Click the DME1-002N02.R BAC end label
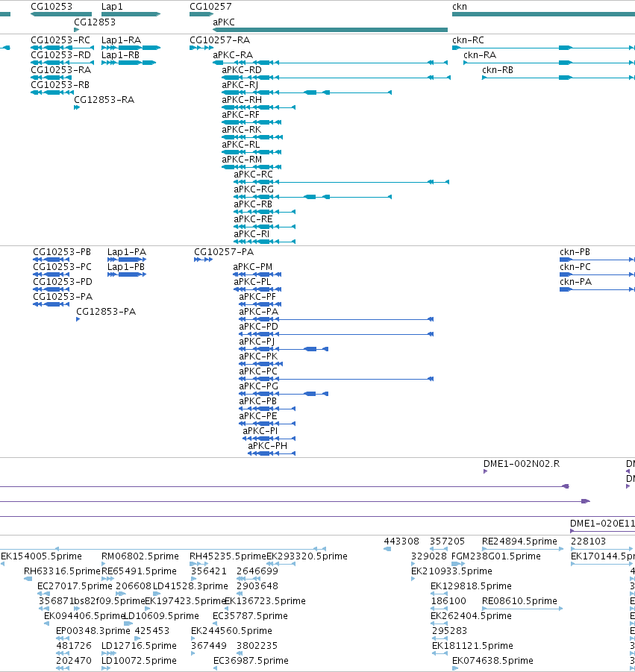The image size is (635, 672). coord(522,464)
